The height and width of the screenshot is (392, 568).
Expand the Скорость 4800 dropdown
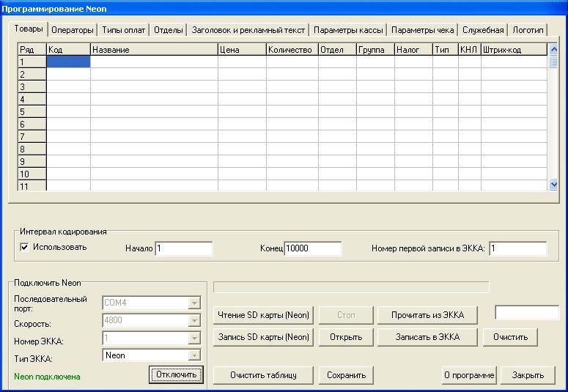[x=194, y=320]
